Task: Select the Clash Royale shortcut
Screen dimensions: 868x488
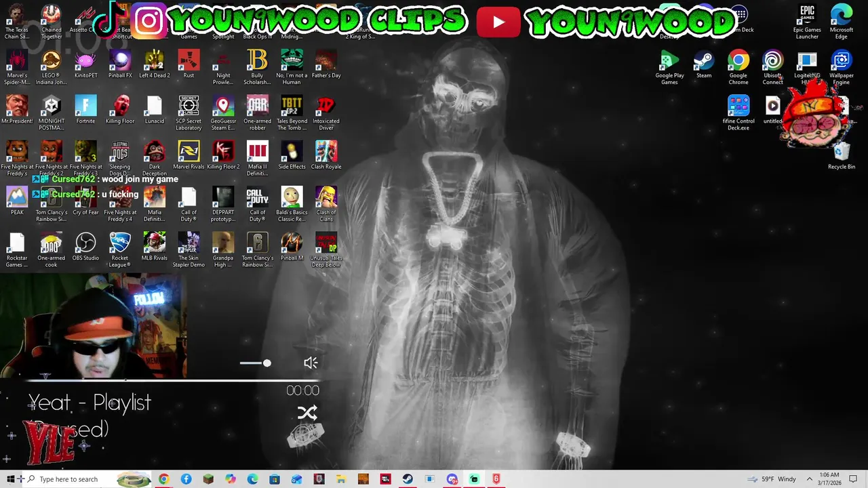Action: 326,155
